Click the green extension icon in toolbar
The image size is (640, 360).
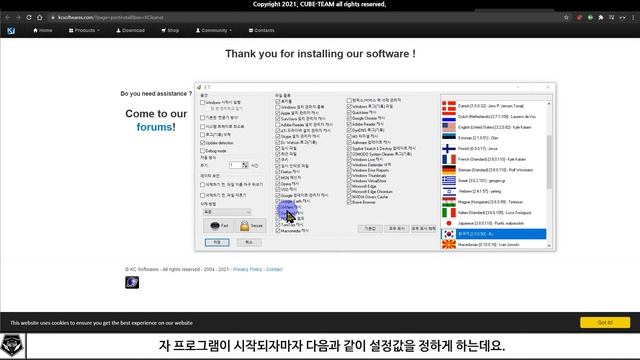tap(590, 18)
